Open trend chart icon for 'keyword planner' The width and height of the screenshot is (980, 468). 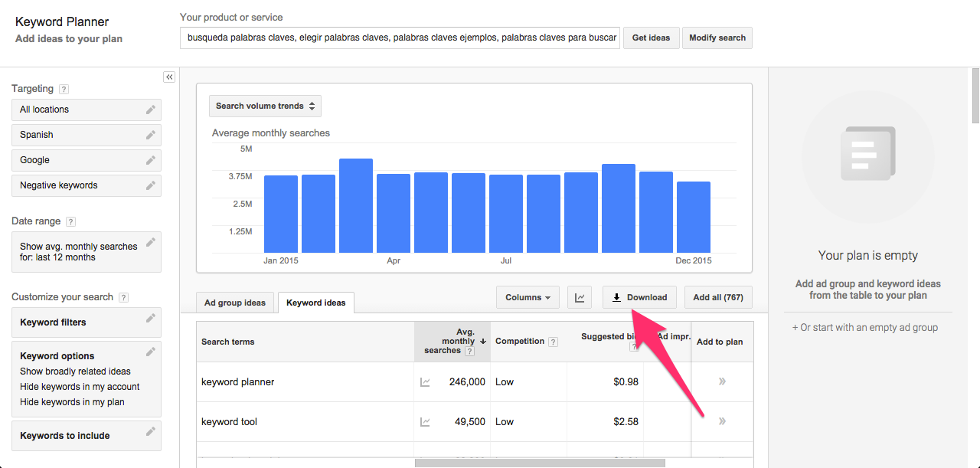point(426,382)
